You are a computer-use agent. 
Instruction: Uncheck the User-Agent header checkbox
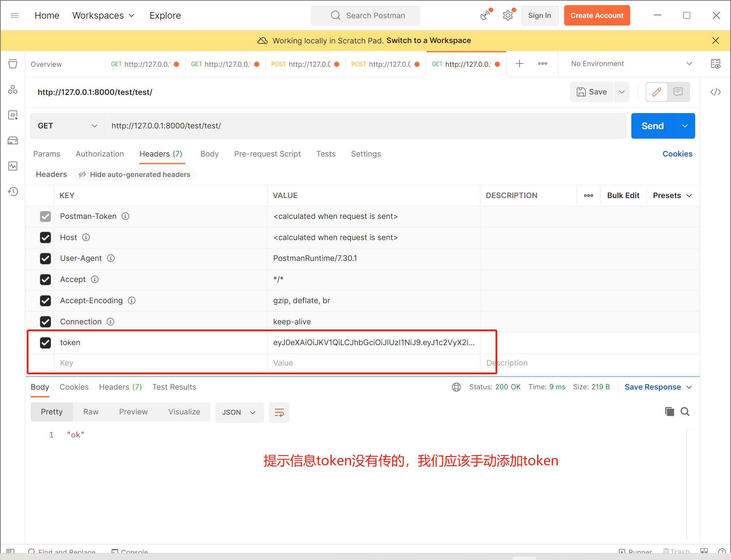(45, 259)
